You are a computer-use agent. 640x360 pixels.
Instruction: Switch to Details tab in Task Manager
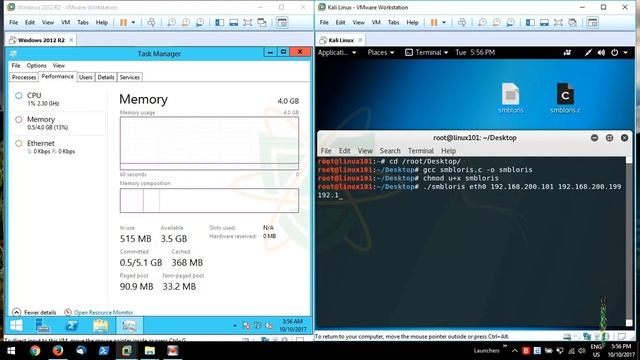point(106,77)
